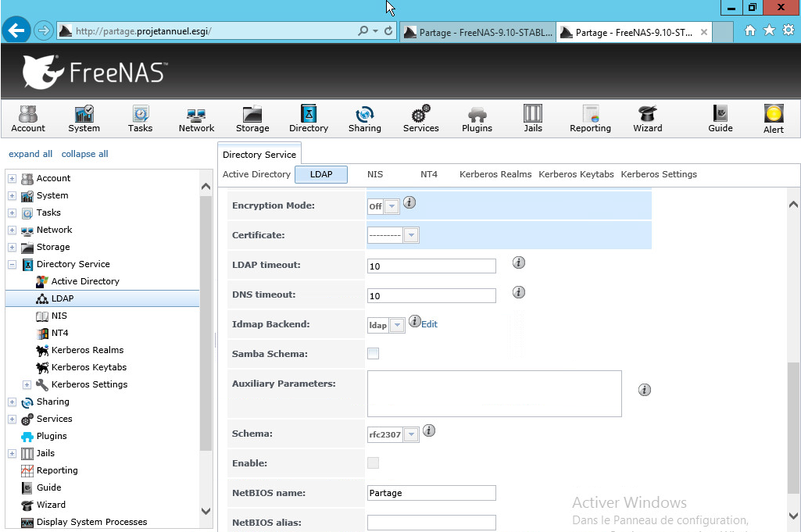Image resolution: width=801 pixels, height=532 pixels.
Task: Click expand all link
Action: (x=30, y=154)
